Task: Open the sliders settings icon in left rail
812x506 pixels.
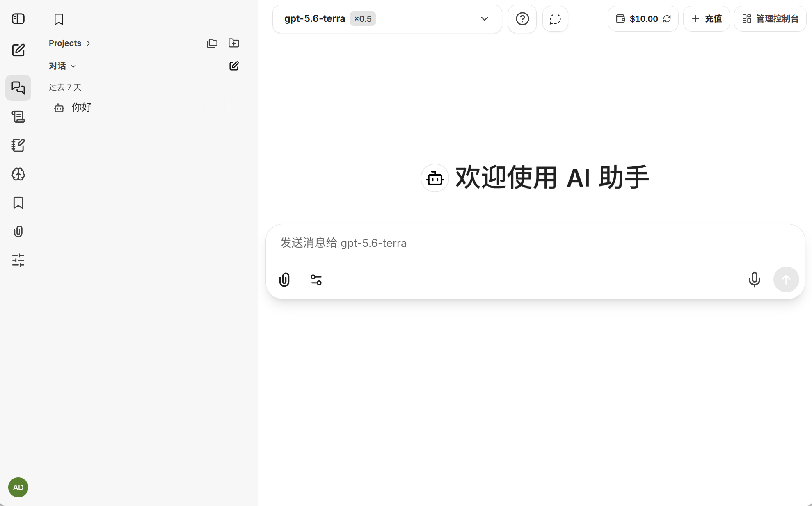Action: 18,260
